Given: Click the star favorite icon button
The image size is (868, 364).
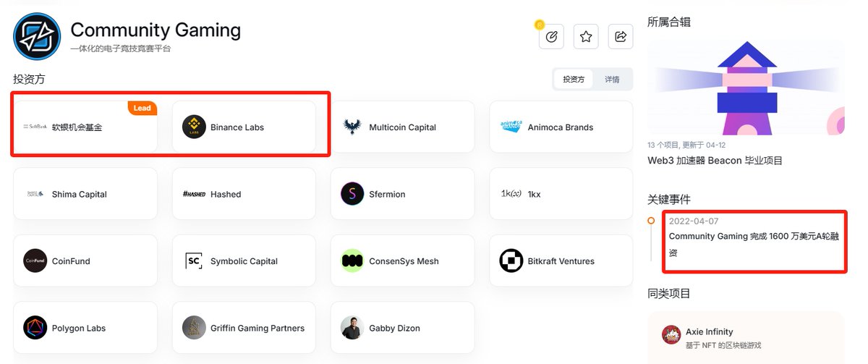Looking at the screenshot, I should (586, 36).
